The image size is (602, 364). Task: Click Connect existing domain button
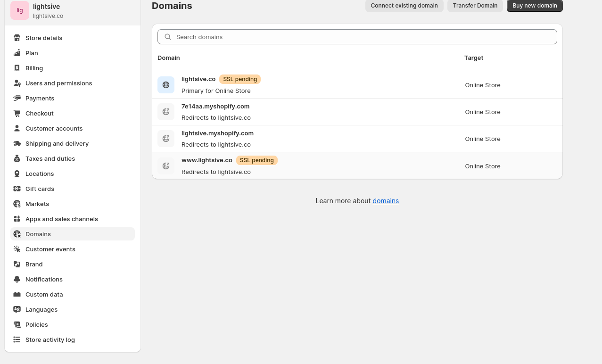click(404, 6)
